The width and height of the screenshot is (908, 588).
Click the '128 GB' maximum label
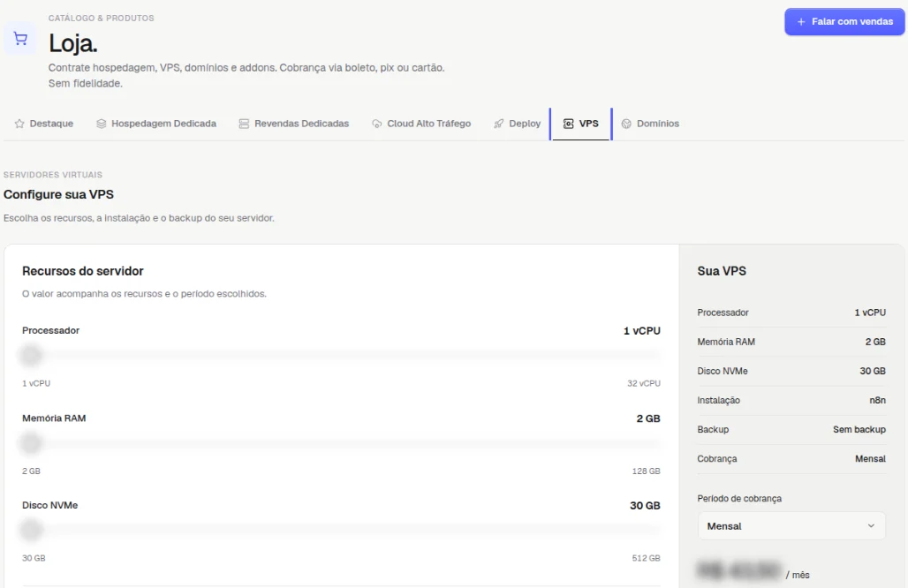pyautogui.click(x=647, y=471)
